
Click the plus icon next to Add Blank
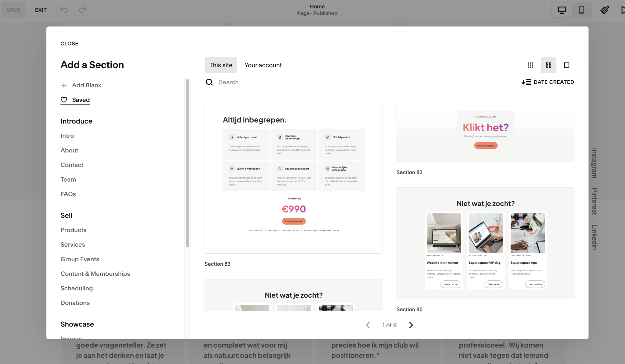click(x=64, y=85)
